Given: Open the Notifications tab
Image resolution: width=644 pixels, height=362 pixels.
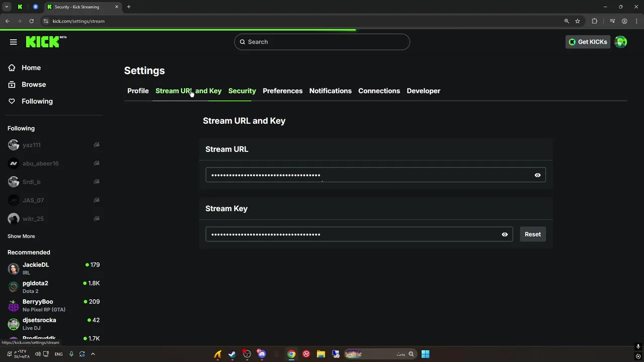Looking at the screenshot, I should coord(330,91).
